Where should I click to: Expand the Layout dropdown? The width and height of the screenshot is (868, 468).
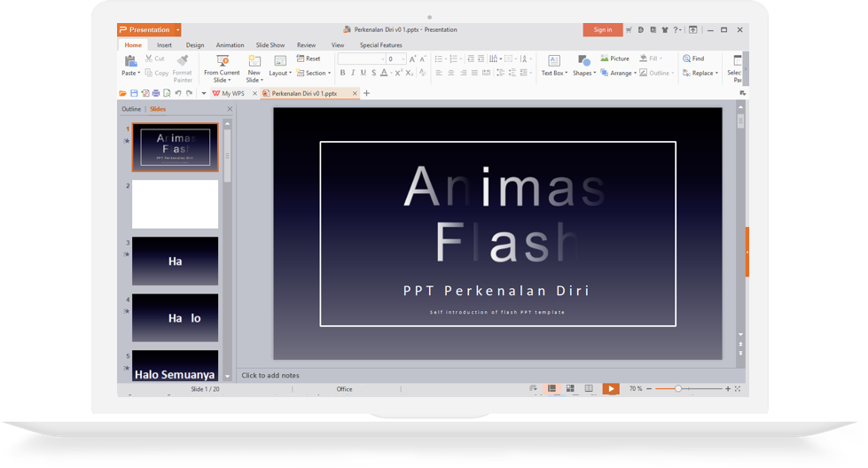[280, 73]
